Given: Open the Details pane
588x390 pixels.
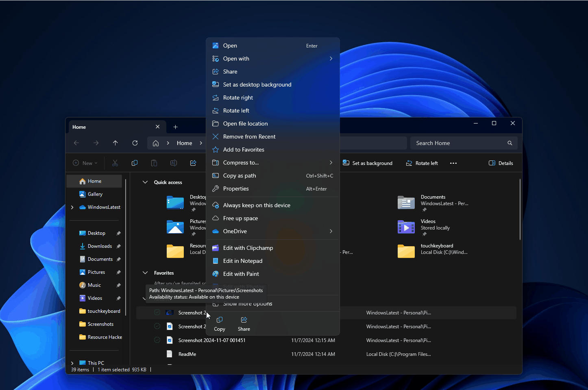Looking at the screenshot, I should coord(501,163).
